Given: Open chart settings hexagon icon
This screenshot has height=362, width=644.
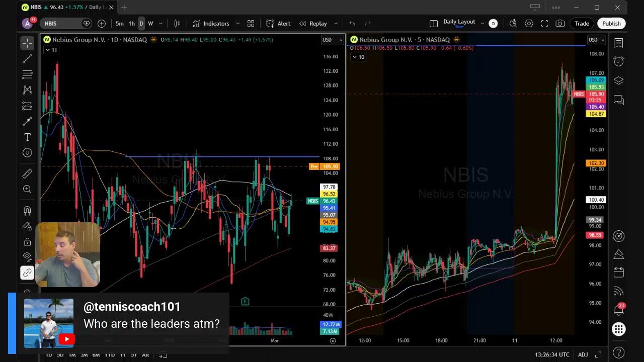Looking at the screenshot, I should 529,24.
